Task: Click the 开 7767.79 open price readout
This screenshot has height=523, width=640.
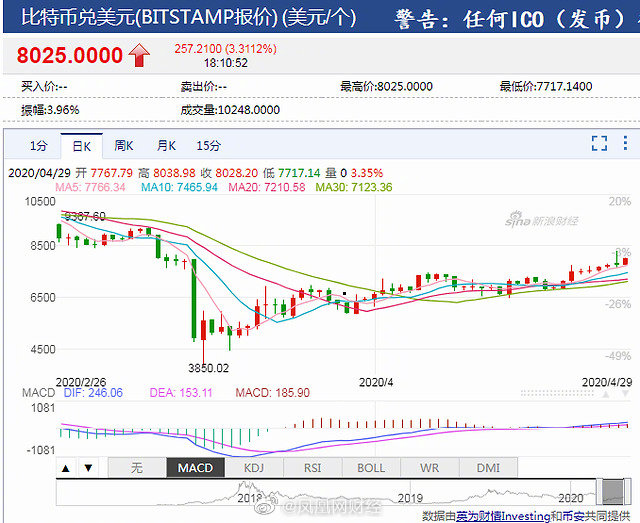Action: 104,173
